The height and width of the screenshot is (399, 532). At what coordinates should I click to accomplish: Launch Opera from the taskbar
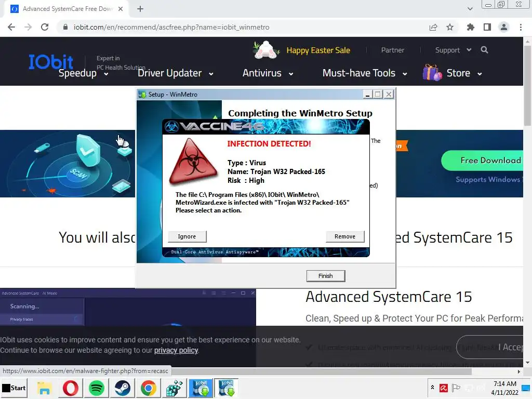click(x=71, y=388)
